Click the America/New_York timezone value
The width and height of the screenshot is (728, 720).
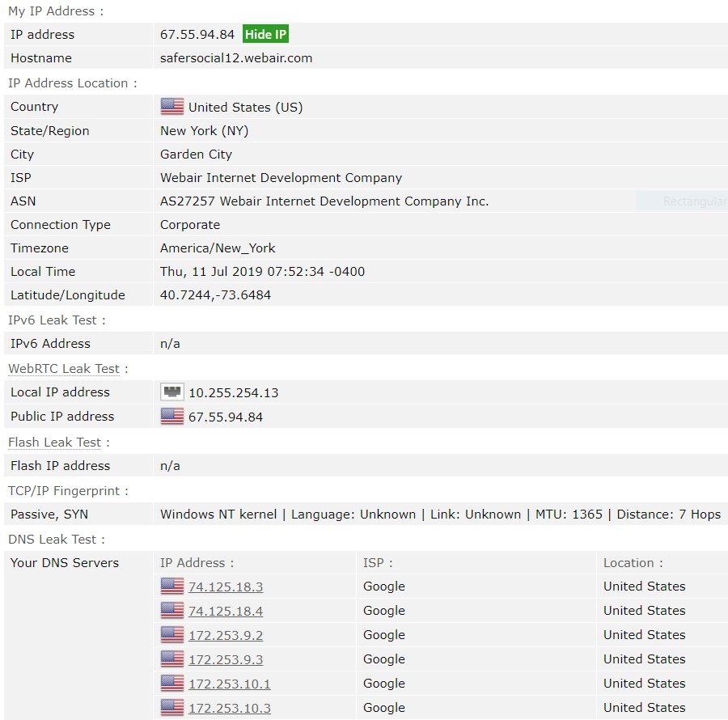pos(218,248)
